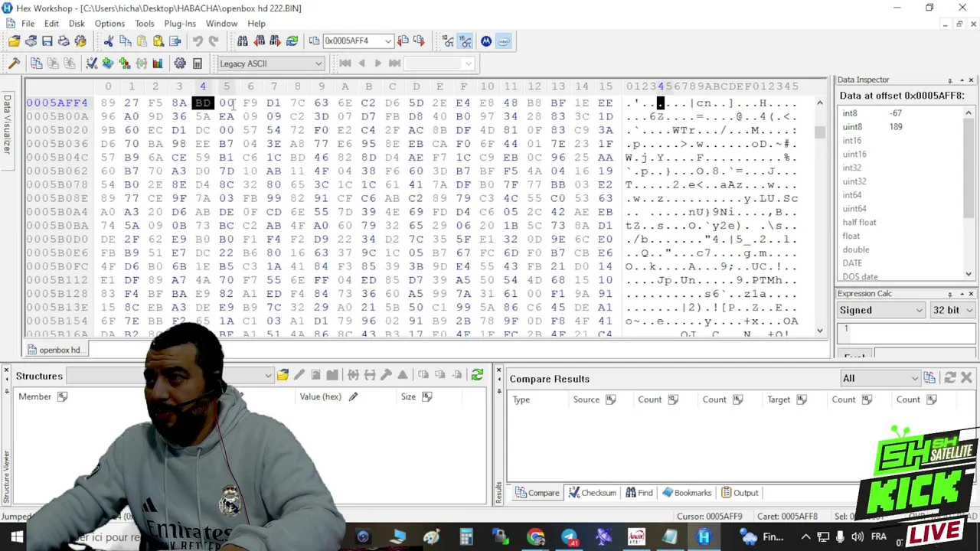Open structure library folder icon in Structures panel
Viewport: 980px width, 551px height.
[x=283, y=375]
